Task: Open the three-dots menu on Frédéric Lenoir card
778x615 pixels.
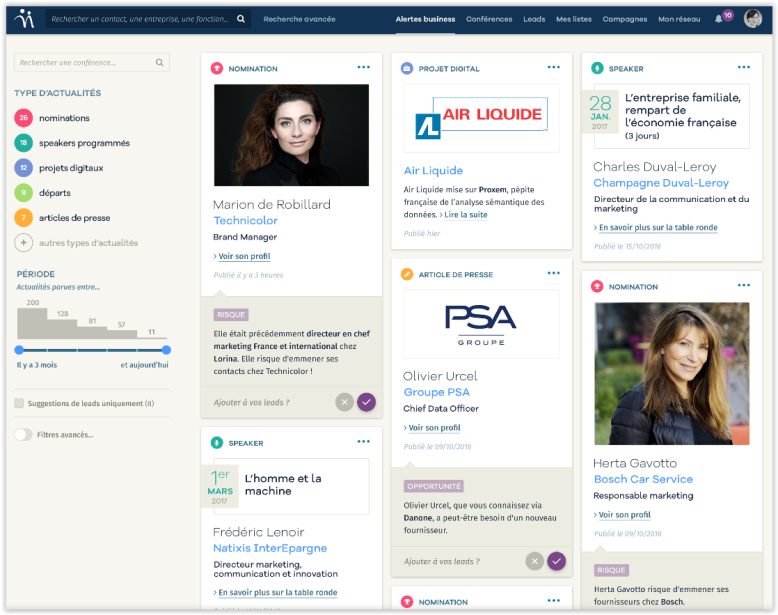Action: [364, 441]
